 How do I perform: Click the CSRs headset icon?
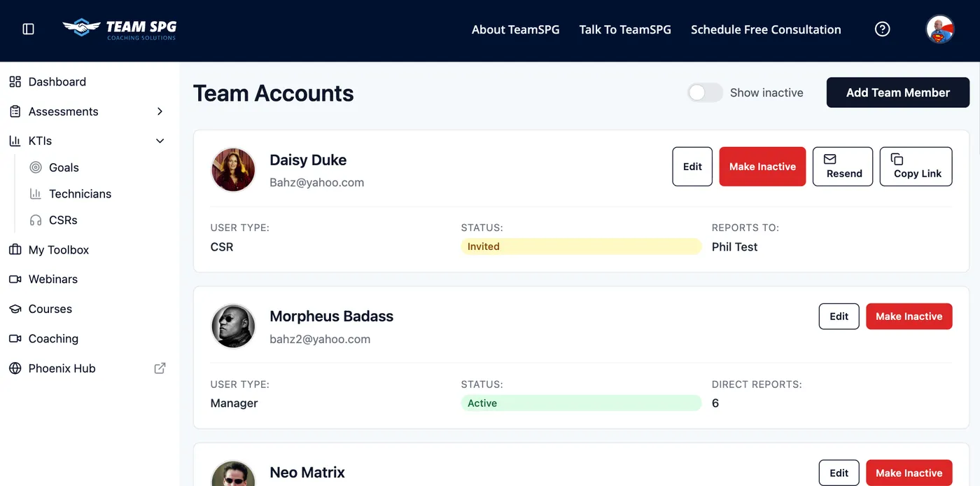click(x=36, y=220)
